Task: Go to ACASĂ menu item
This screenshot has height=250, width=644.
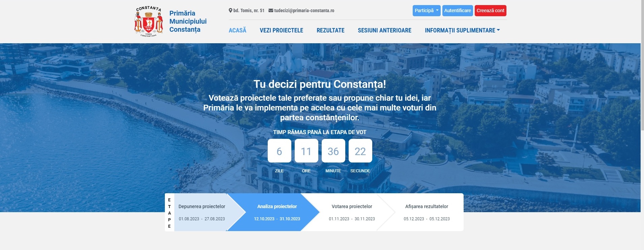Action: click(x=237, y=30)
